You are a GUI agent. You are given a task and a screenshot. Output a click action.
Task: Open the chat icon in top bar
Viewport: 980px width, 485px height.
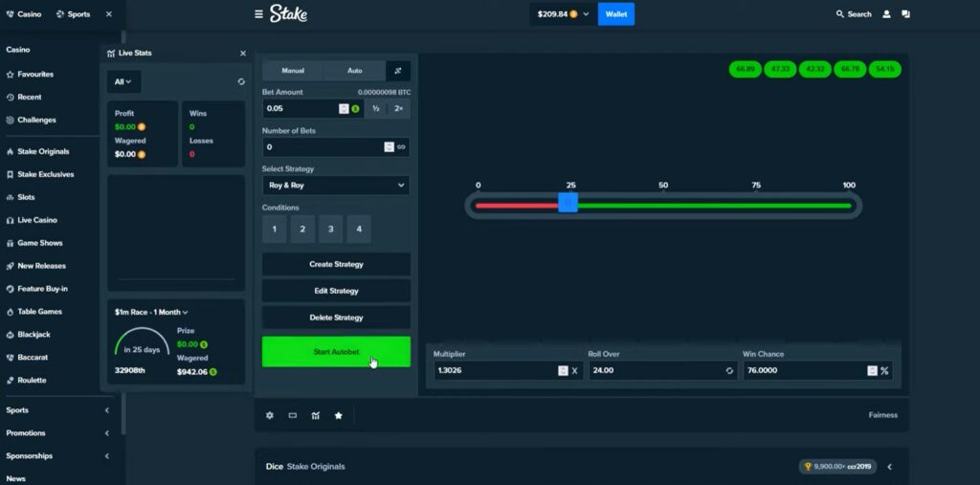click(905, 14)
